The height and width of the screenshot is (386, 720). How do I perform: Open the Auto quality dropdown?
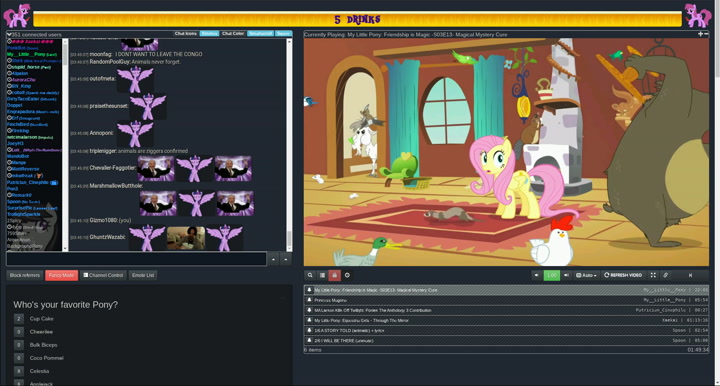point(586,275)
